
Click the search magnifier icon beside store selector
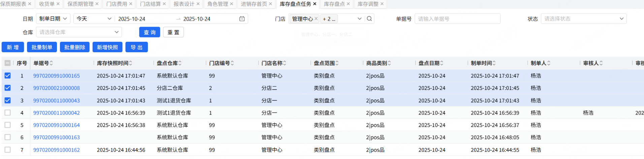tap(369, 19)
